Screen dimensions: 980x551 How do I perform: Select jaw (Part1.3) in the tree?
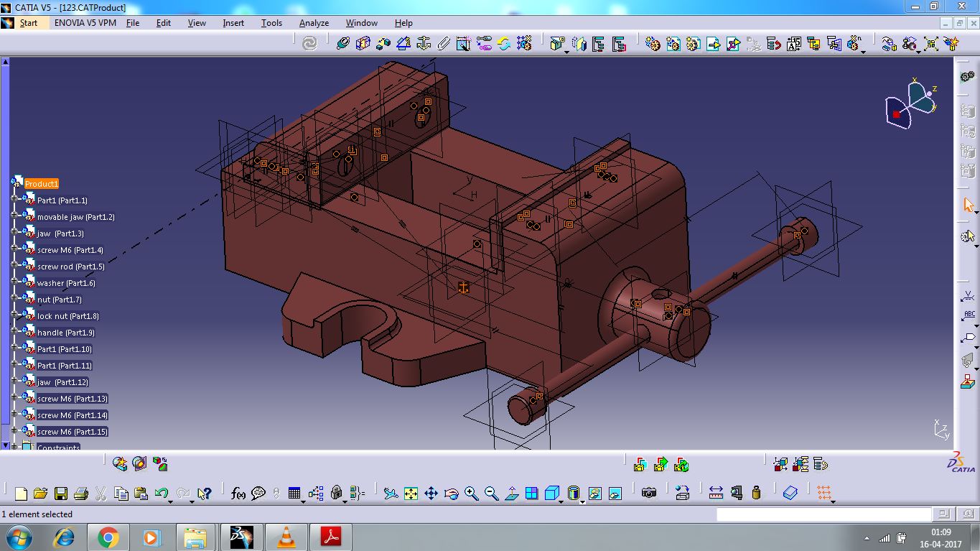60,233
